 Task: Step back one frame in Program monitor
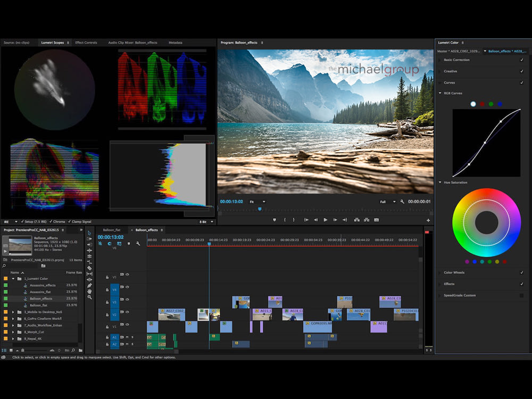click(x=316, y=220)
